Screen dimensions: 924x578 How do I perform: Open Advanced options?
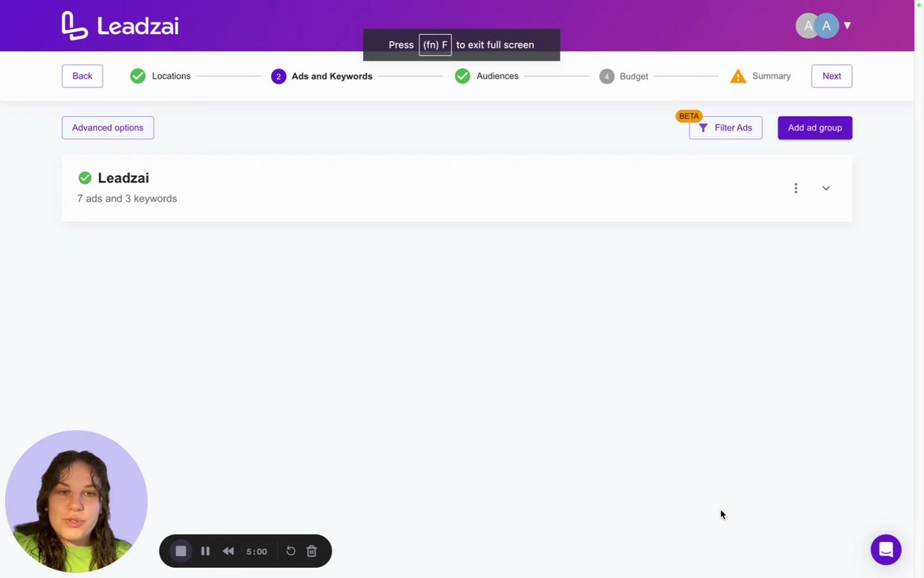pyautogui.click(x=108, y=128)
